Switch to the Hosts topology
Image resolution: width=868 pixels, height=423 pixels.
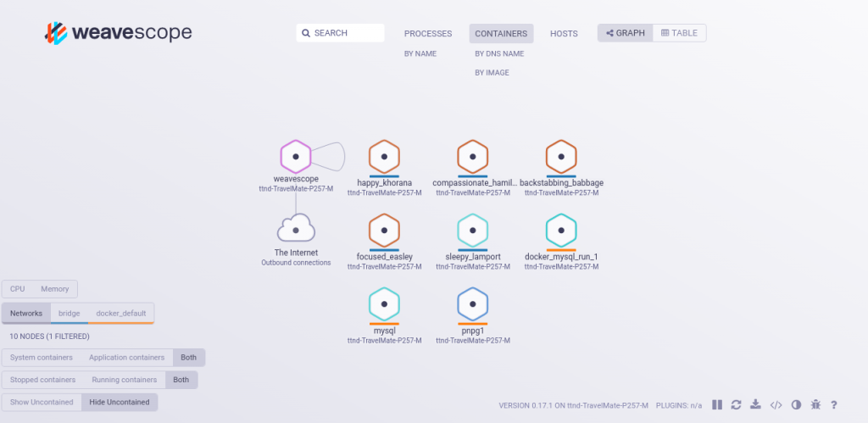564,34
